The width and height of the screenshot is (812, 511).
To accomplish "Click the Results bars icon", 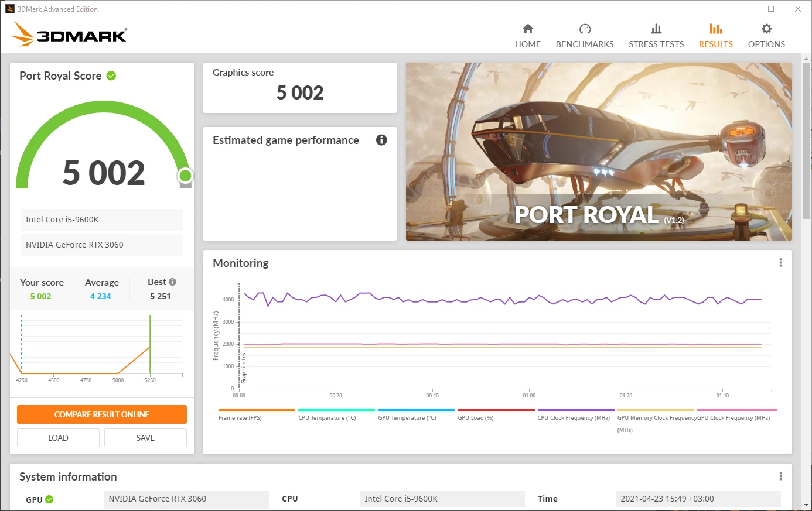I will [715, 29].
